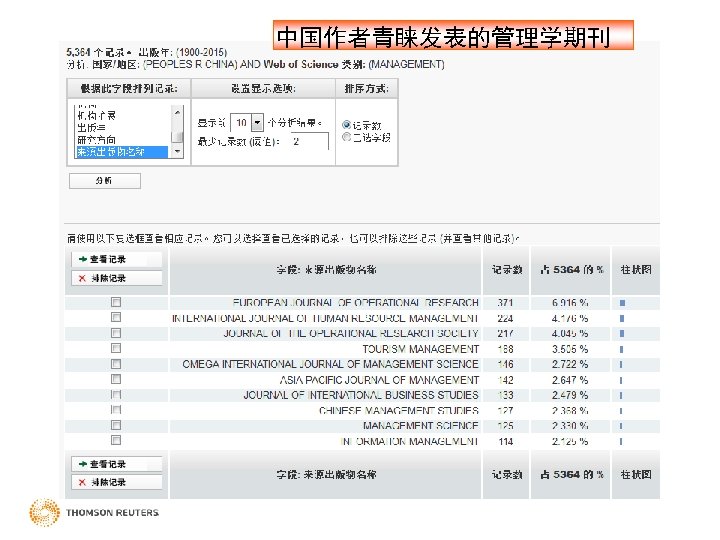Click bar chart bar for European Journal row

[x=622, y=303]
